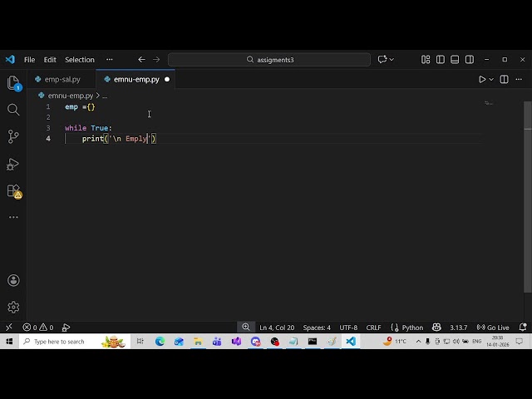Open the File menu

point(30,60)
